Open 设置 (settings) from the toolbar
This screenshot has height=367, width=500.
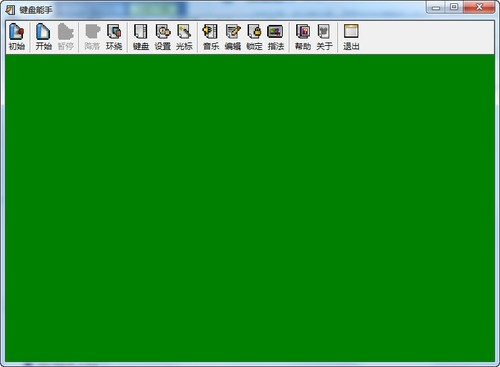click(163, 37)
